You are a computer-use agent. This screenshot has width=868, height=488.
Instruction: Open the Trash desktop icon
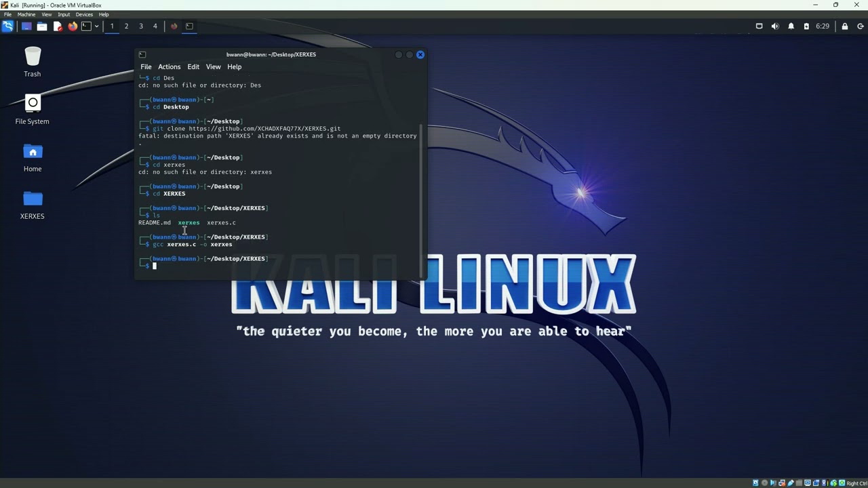[33, 62]
